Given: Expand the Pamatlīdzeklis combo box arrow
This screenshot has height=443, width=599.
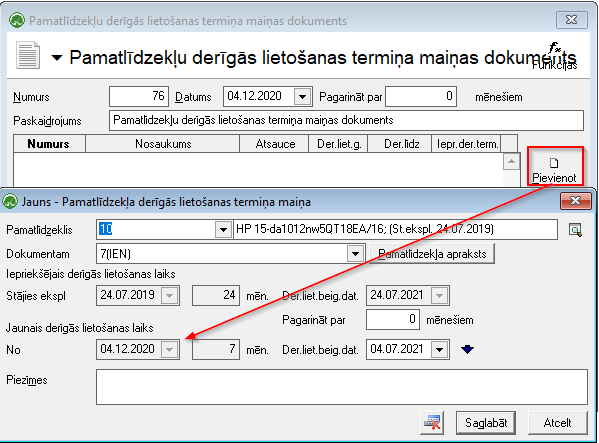Looking at the screenshot, I should pyautogui.click(x=223, y=230).
